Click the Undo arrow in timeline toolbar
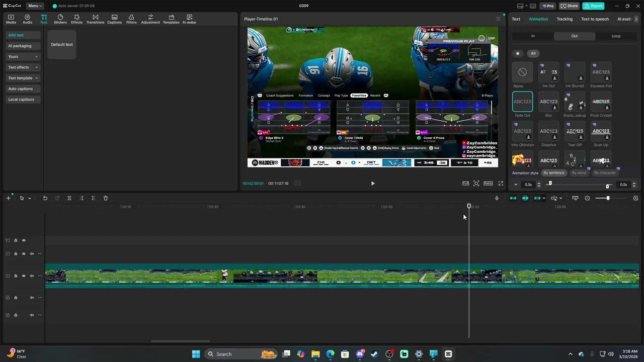This screenshot has width=644, height=362. (x=45, y=198)
